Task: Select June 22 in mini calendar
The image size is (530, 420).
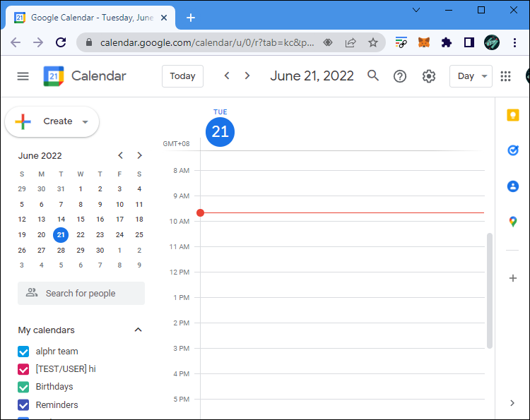Action: 81,234
